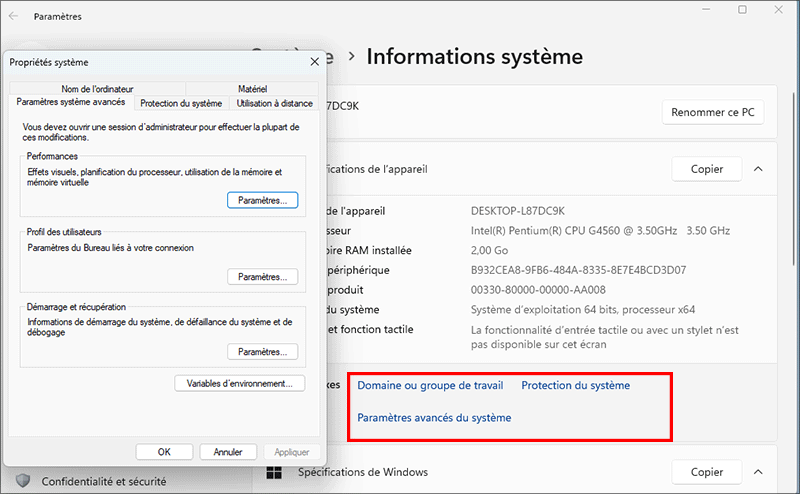Go back with the Paramètres back arrow
The image size is (800, 494).
click(13, 16)
